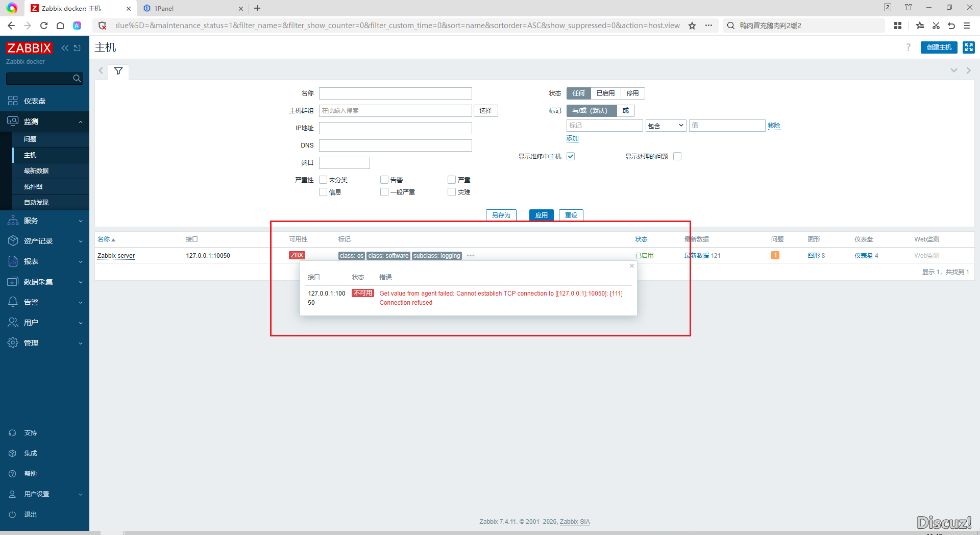Check the 一般严重 severity checkbox

[x=384, y=192]
